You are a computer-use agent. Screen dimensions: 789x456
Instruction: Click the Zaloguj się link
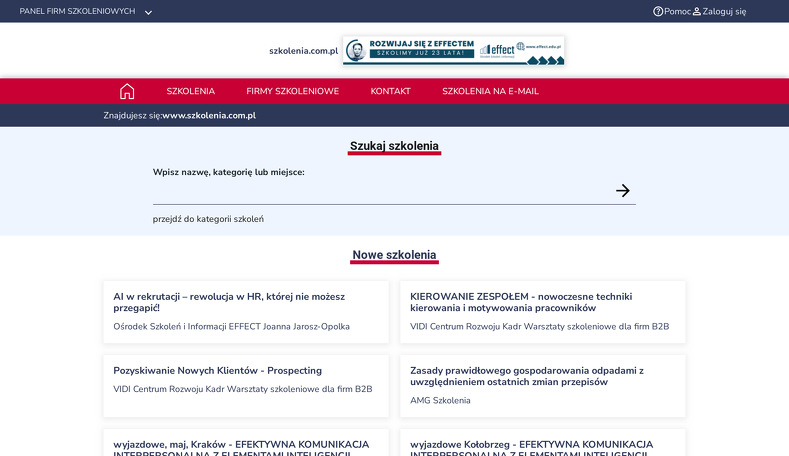click(x=724, y=11)
